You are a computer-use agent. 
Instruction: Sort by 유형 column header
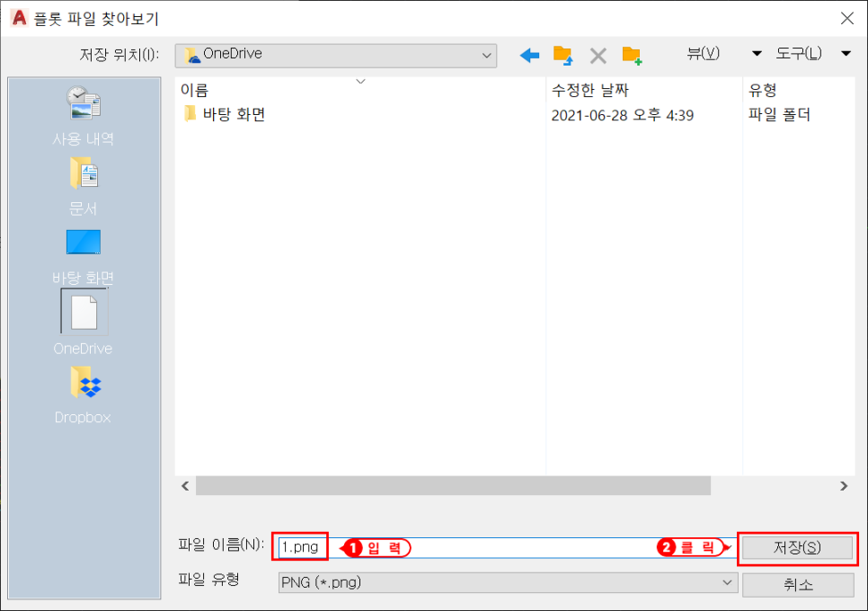click(x=798, y=90)
